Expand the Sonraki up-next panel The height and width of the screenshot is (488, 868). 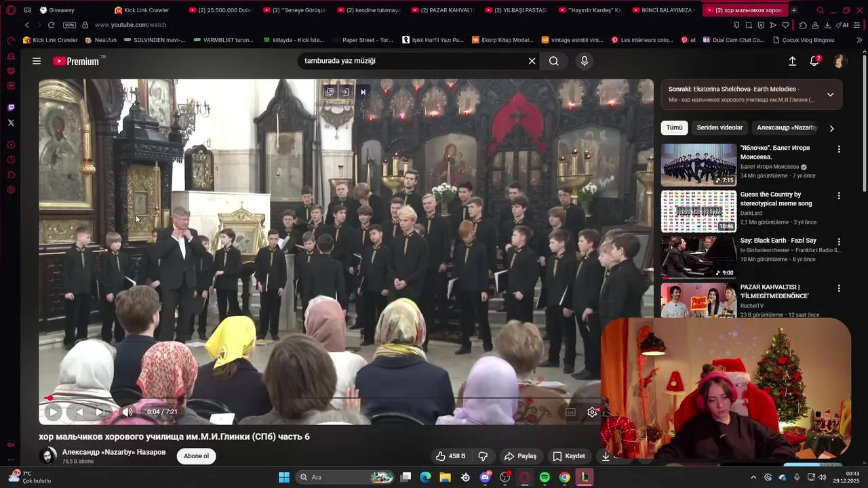pos(830,94)
